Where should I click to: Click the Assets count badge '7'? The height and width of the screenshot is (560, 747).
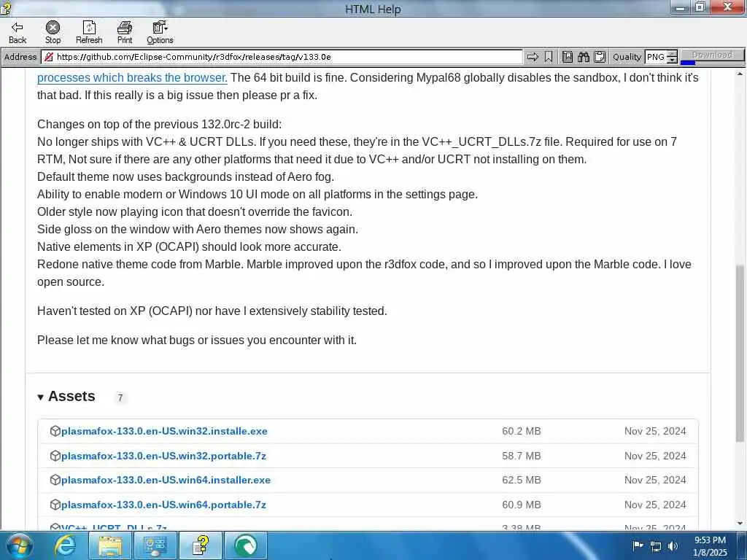(x=120, y=397)
